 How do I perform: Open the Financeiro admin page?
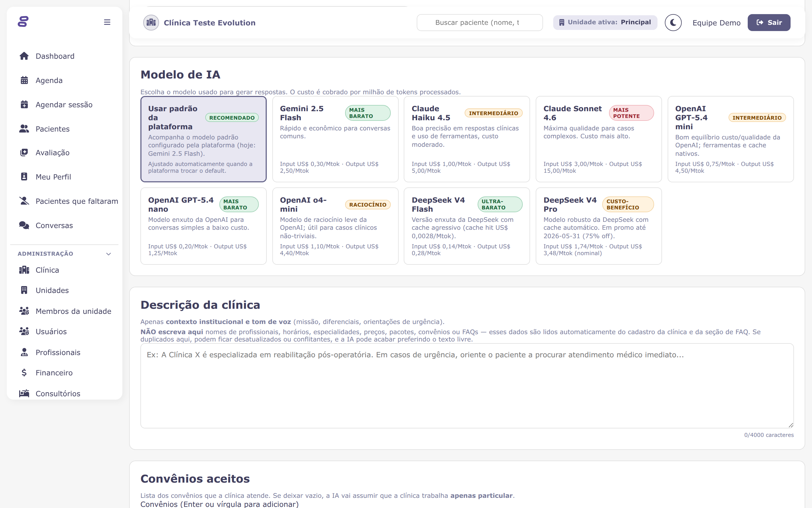64,373
